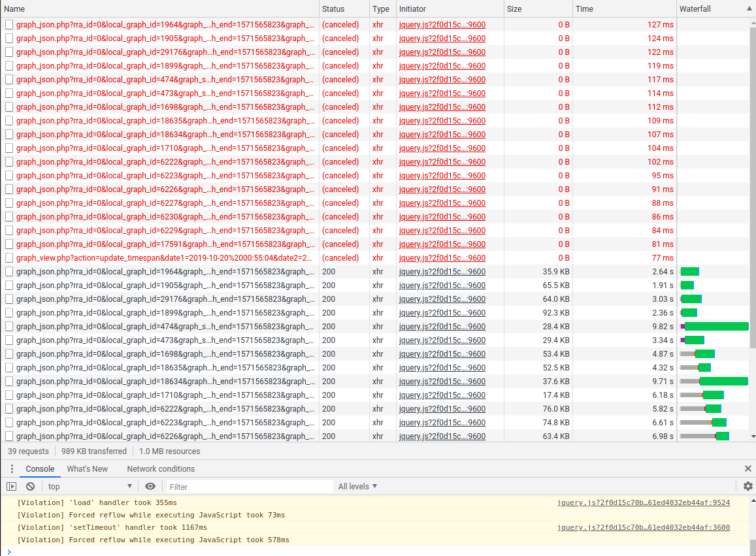Clear console with the ban icon

coord(30,487)
